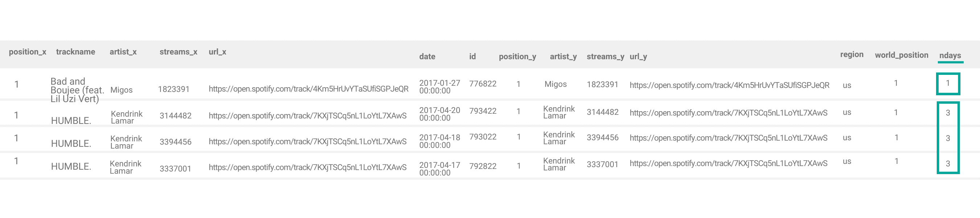Open url_y link for the 2017-04-17 row
The image size is (980, 218).
(x=728, y=163)
